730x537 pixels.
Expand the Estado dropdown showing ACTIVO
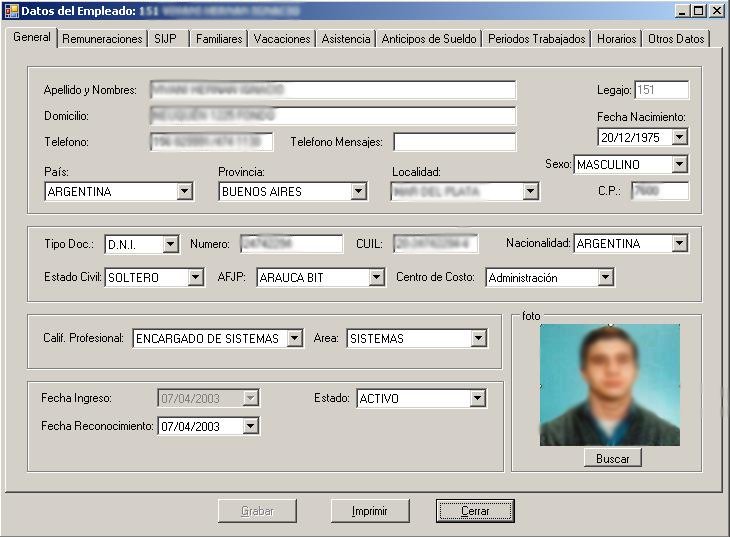pyautogui.click(x=477, y=398)
